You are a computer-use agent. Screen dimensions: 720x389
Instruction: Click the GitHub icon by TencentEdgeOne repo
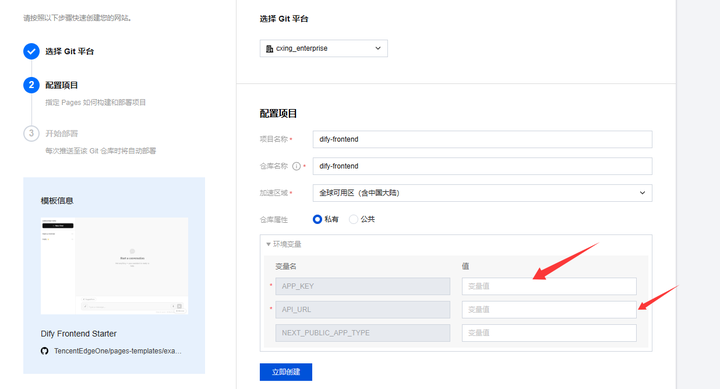pyautogui.click(x=45, y=351)
